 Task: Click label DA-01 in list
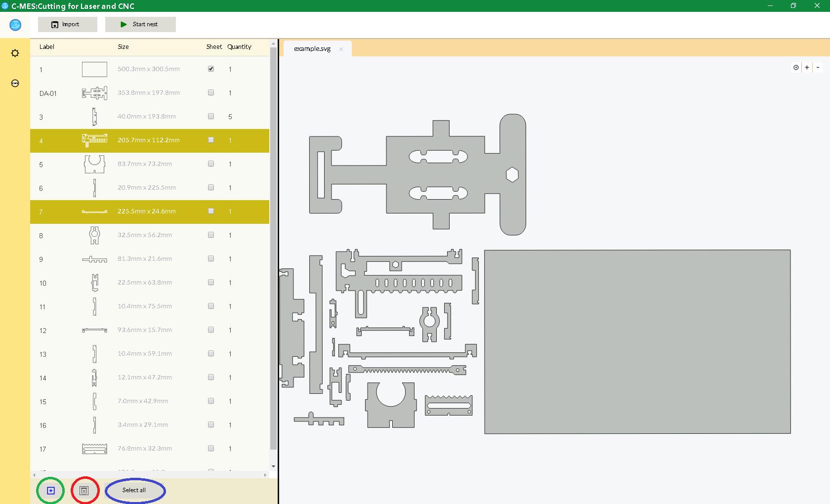click(48, 93)
